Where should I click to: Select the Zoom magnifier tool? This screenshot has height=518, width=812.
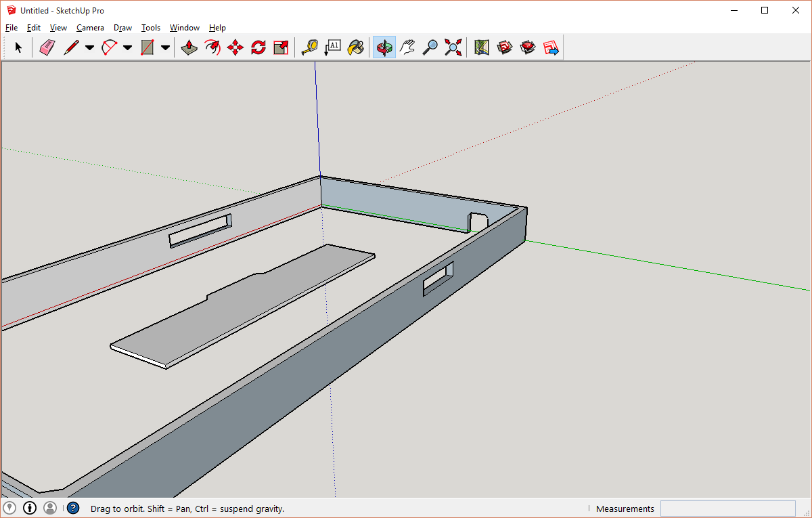coord(430,47)
